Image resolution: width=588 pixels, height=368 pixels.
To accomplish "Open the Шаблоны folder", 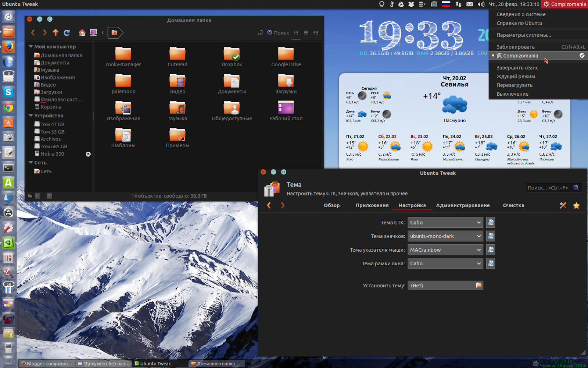I will pyautogui.click(x=123, y=138).
